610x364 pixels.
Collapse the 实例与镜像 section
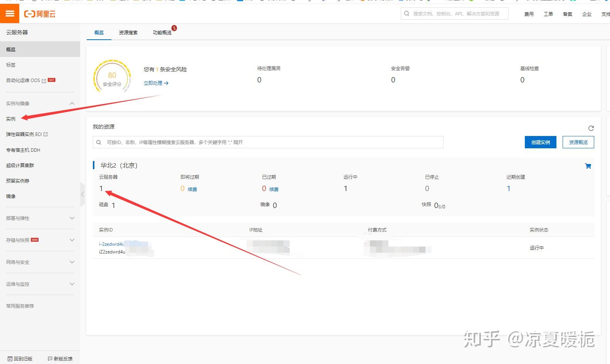(72, 103)
